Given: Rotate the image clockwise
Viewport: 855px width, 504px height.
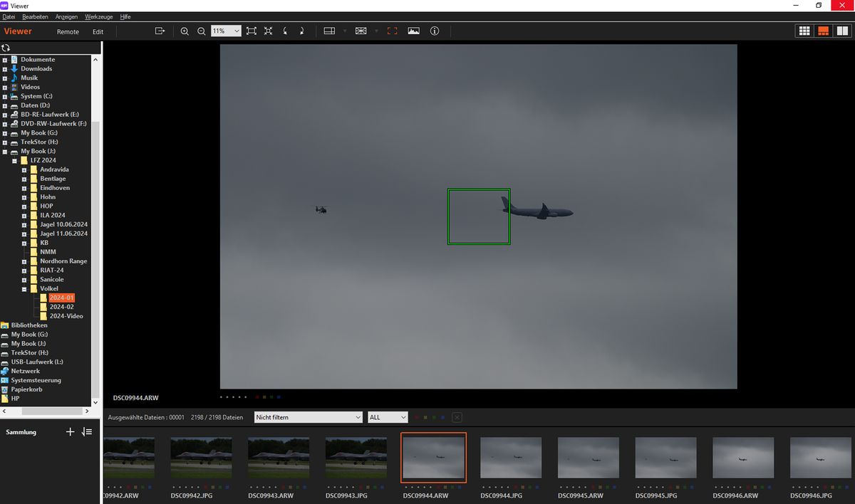Looking at the screenshot, I should click(x=302, y=31).
